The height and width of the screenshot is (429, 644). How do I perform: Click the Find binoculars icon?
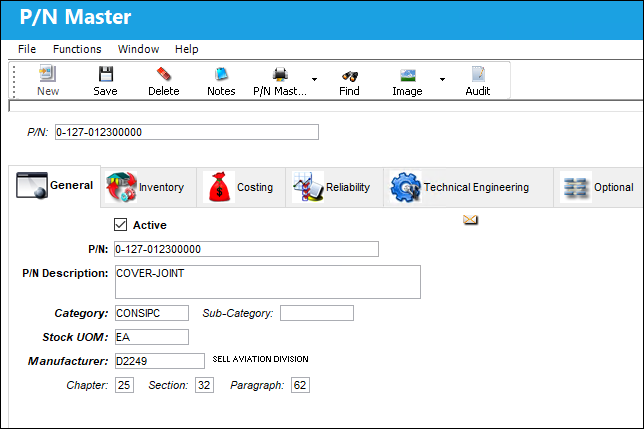click(x=350, y=75)
